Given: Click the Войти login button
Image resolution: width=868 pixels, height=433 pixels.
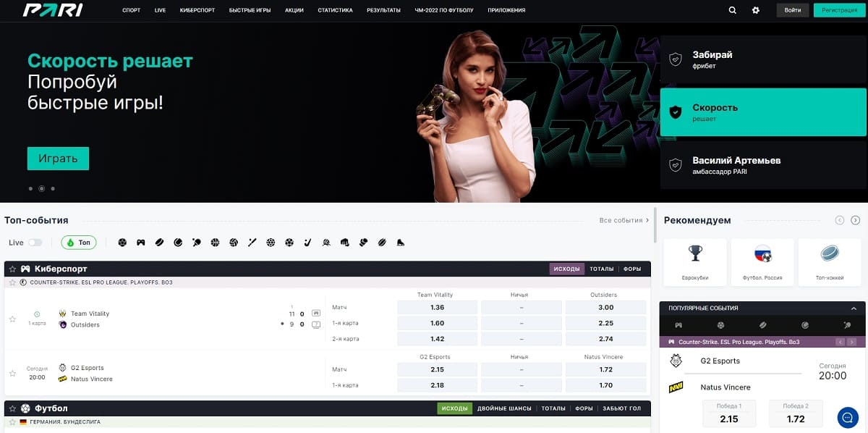Looking at the screenshot, I should pyautogui.click(x=793, y=10).
